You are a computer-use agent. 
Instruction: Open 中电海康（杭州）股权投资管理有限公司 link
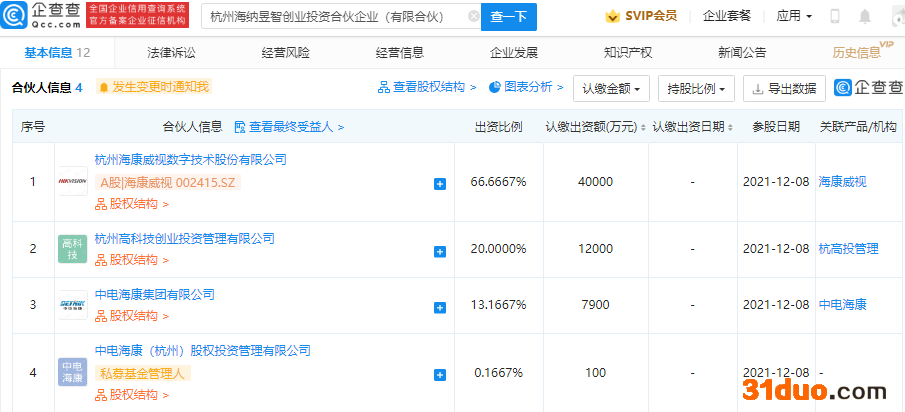coord(203,351)
